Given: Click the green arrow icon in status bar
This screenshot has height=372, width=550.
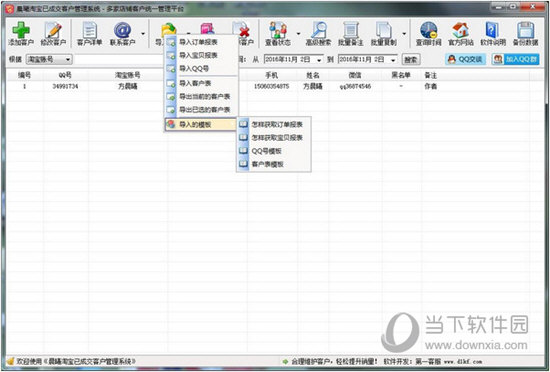Looking at the screenshot, I should (286, 361).
